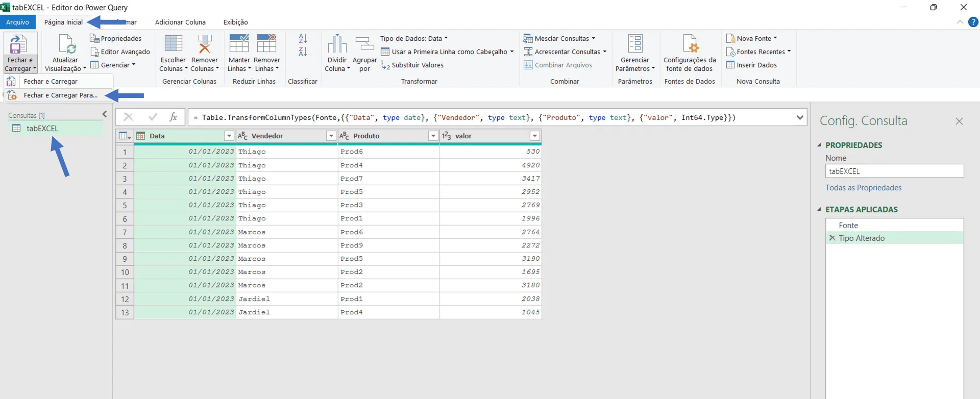Click the formula bar fx icon
The image size is (980, 399).
174,117
